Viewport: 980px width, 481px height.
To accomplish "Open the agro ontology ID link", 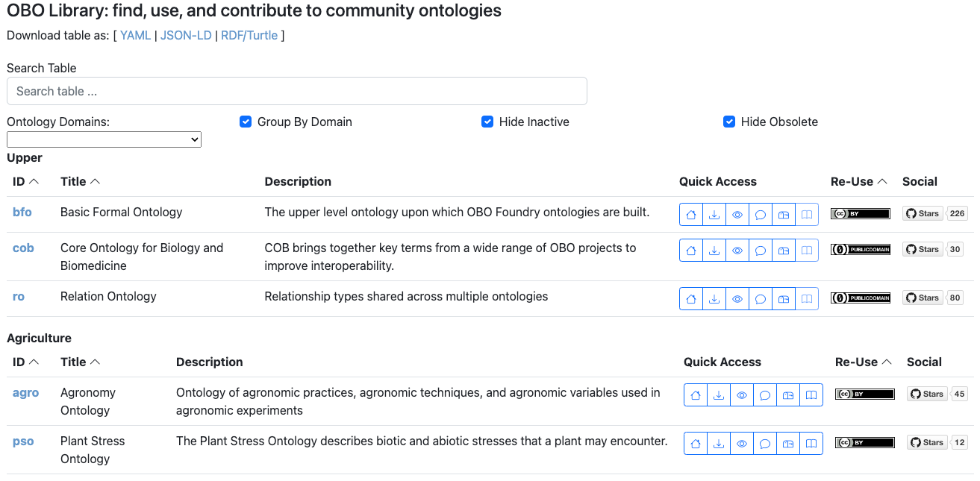I will pos(25,392).
